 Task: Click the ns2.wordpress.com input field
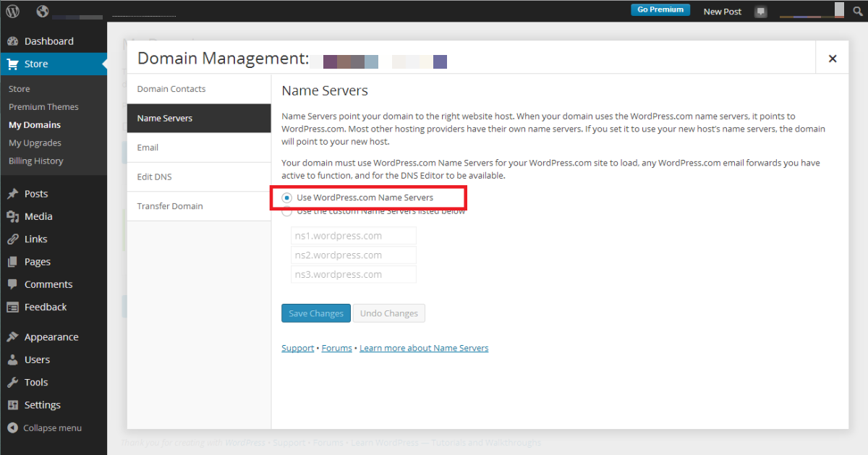[354, 255]
